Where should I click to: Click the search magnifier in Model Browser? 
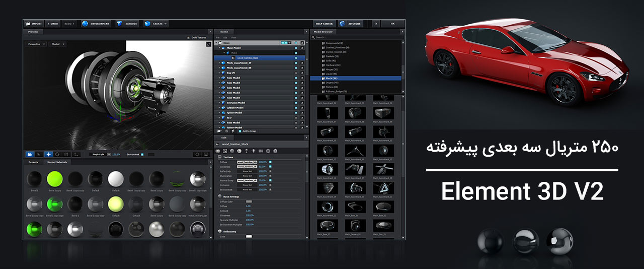coord(313,37)
